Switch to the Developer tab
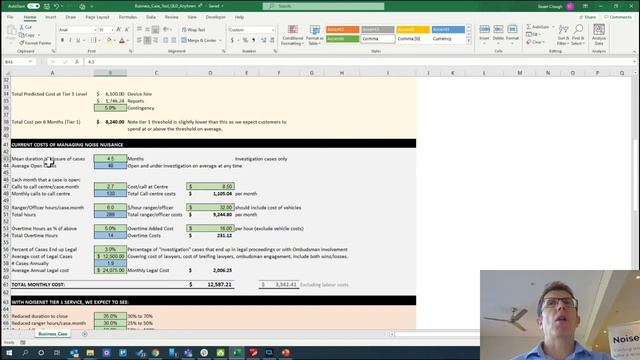The height and width of the screenshot is (360, 640). pyautogui.click(x=216, y=17)
